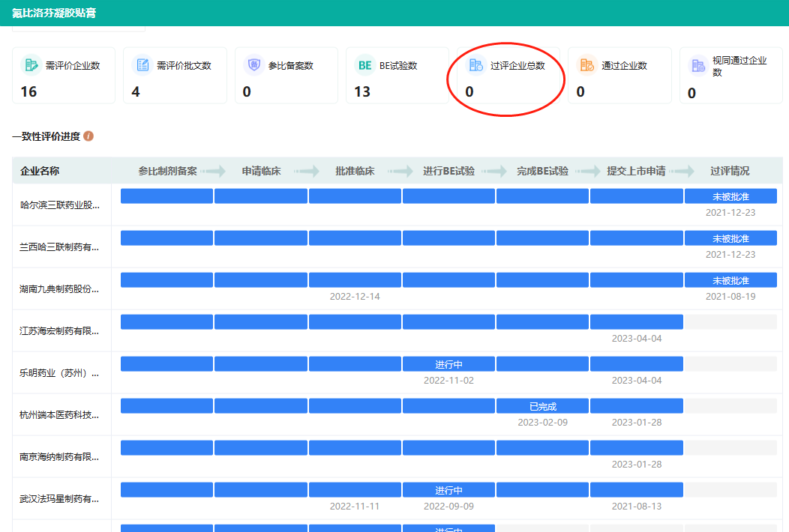Image resolution: width=789 pixels, height=532 pixels.
Task: Select company 武汉法玛星制药有...
Action: coord(59,499)
